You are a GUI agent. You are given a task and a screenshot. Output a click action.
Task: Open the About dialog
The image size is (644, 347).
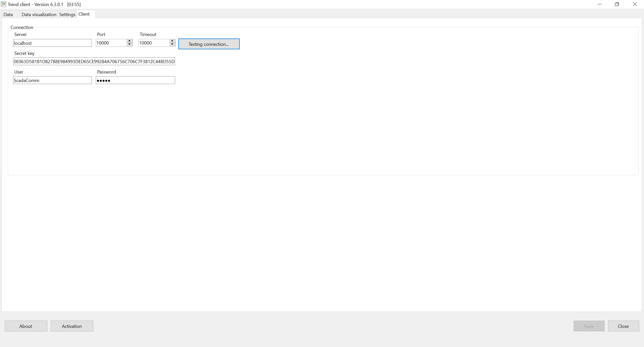click(x=26, y=326)
